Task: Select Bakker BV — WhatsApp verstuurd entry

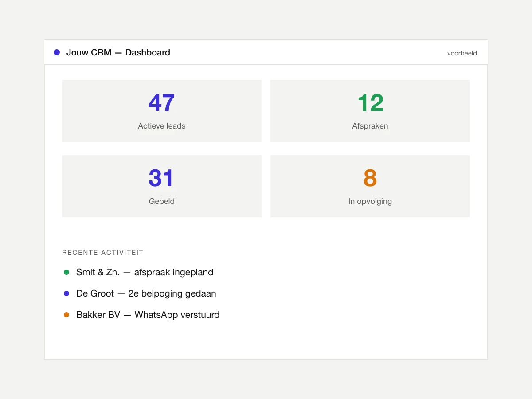Action: (148, 315)
